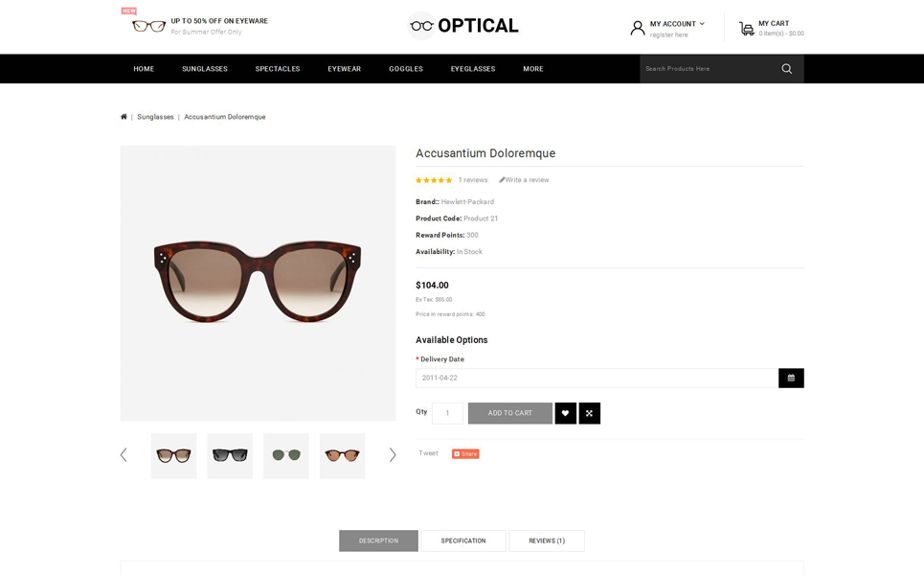The width and height of the screenshot is (924, 575).
Task: Click the search magnifier icon
Action: click(787, 69)
